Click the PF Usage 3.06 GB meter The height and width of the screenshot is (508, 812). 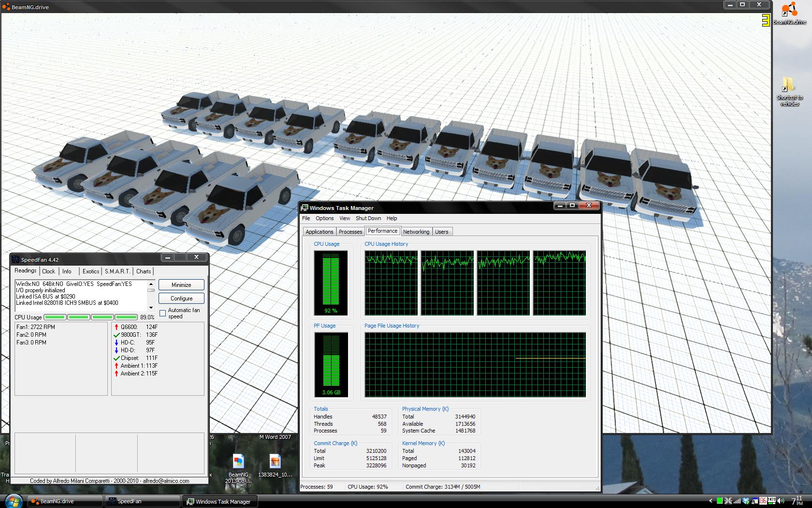[331, 365]
